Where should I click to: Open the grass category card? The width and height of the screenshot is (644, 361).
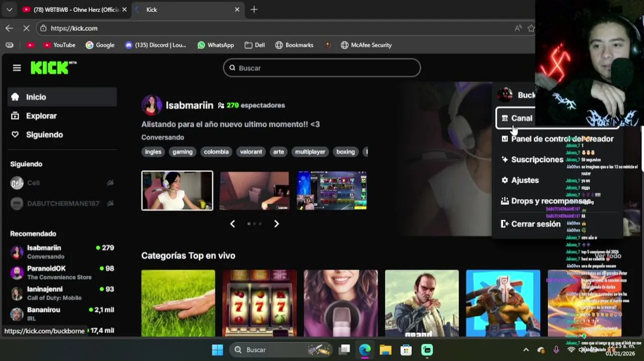tap(178, 303)
